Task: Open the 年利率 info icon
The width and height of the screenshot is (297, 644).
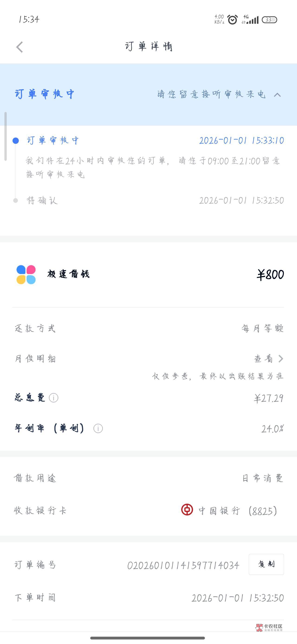Action: coord(98,428)
